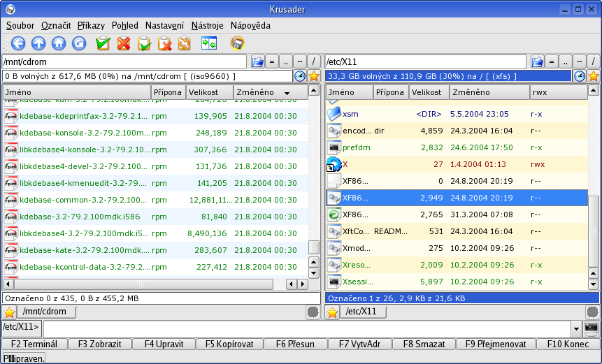Sort left panel by Změněno column
Screen dimensions: 602x364
[x=271, y=92]
